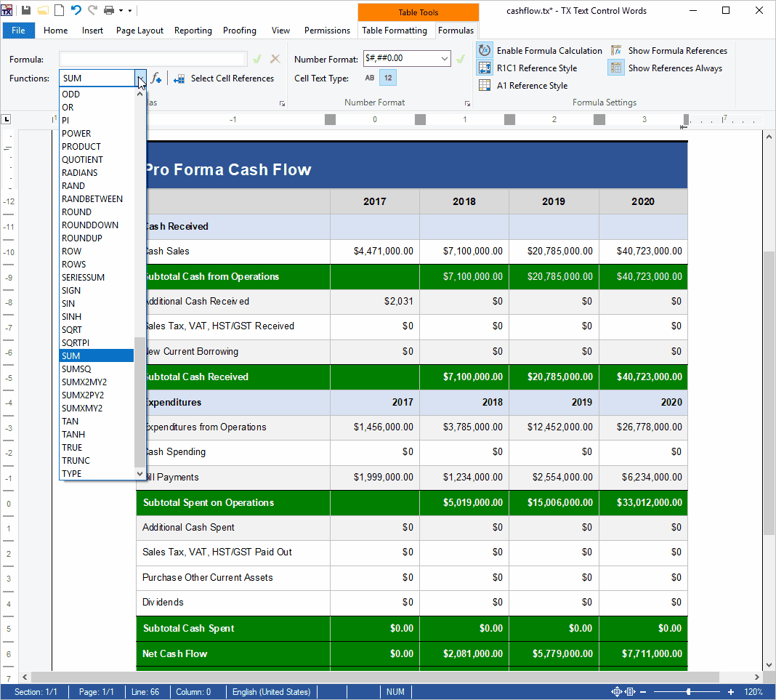Open the Reporting ribbon tab

(x=193, y=31)
